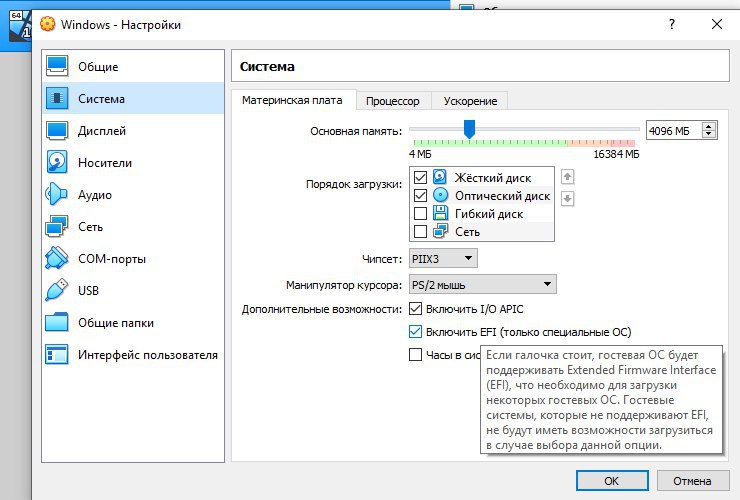The height and width of the screenshot is (500, 740).
Task: Toggle Включить EFI checkbox
Action: [415, 332]
